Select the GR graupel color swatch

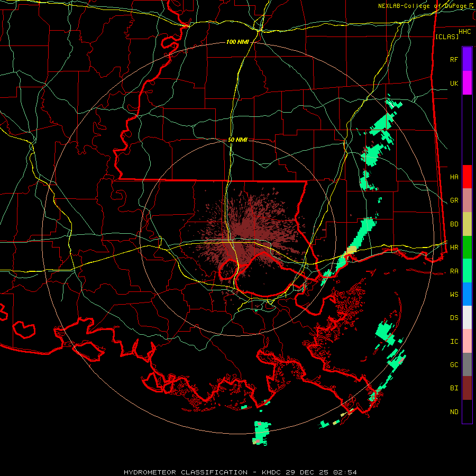pos(467,200)
